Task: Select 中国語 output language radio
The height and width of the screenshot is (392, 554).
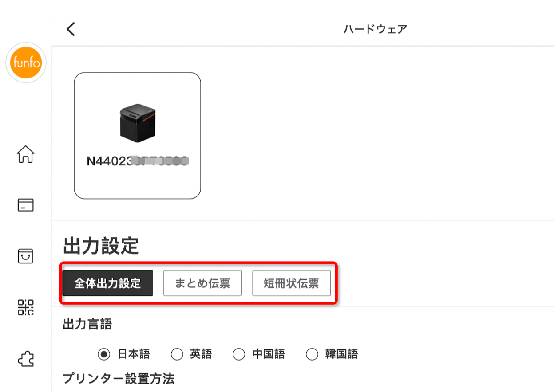Action: click(239, 354)
